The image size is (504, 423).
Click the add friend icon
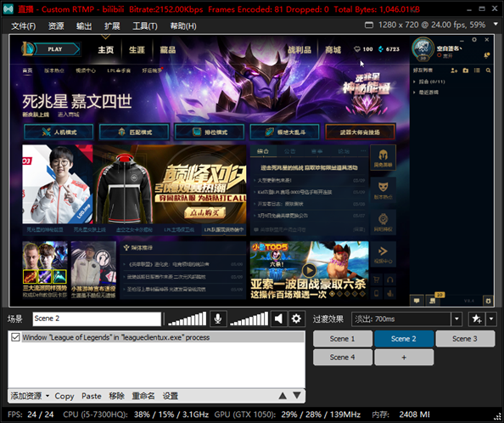(454, 70)
